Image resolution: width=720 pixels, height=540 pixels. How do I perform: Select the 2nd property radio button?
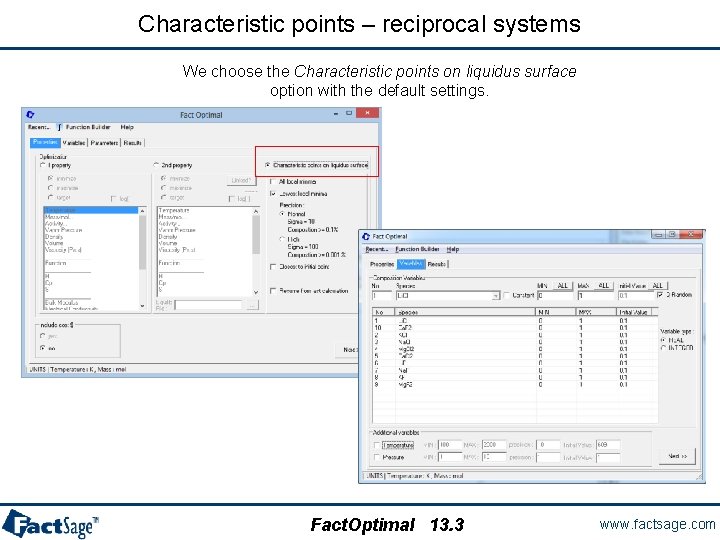pyautogui.click(x=156, y=165)
